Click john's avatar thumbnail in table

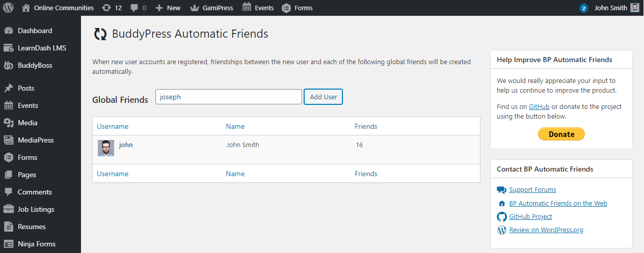point(106,148)
